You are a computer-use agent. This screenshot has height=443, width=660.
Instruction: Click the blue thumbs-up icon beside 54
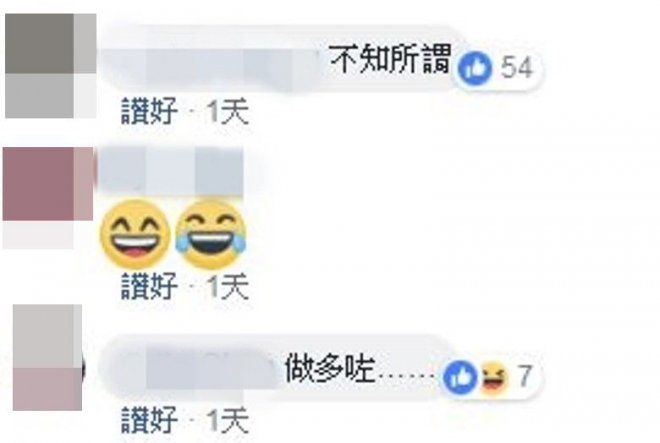tap(475, 67)
